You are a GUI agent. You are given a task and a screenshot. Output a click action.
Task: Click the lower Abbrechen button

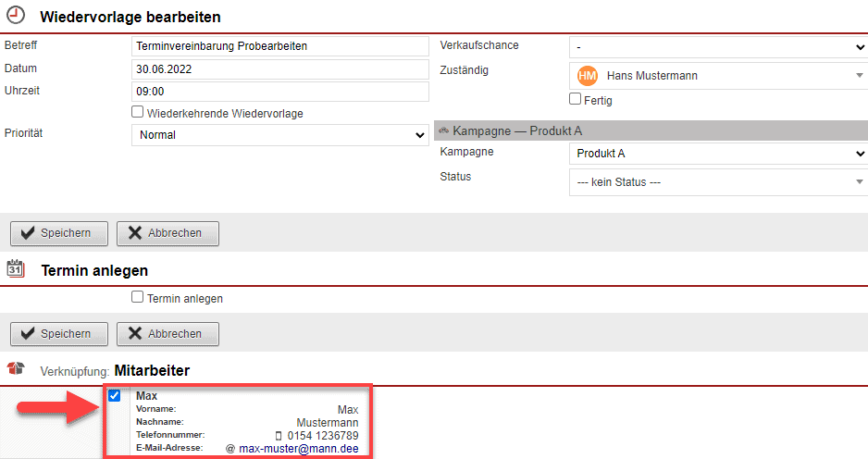point(167,334)
